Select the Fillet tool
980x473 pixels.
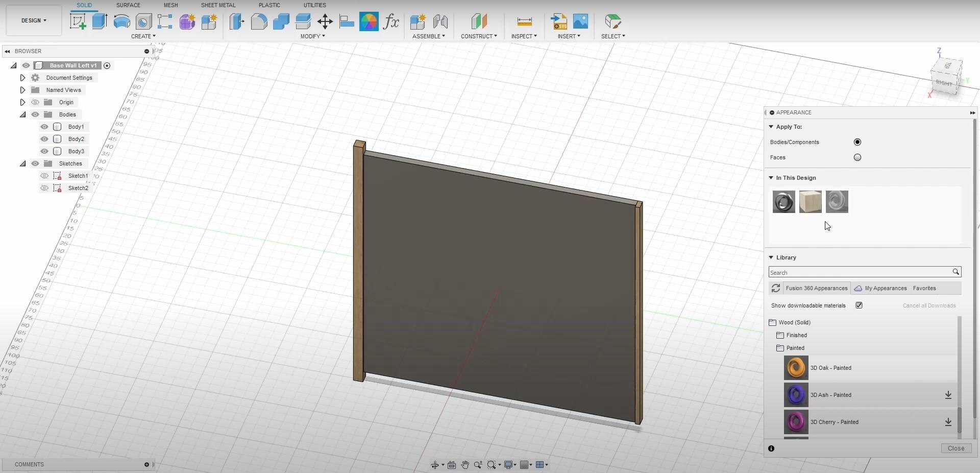pos(259,21)
